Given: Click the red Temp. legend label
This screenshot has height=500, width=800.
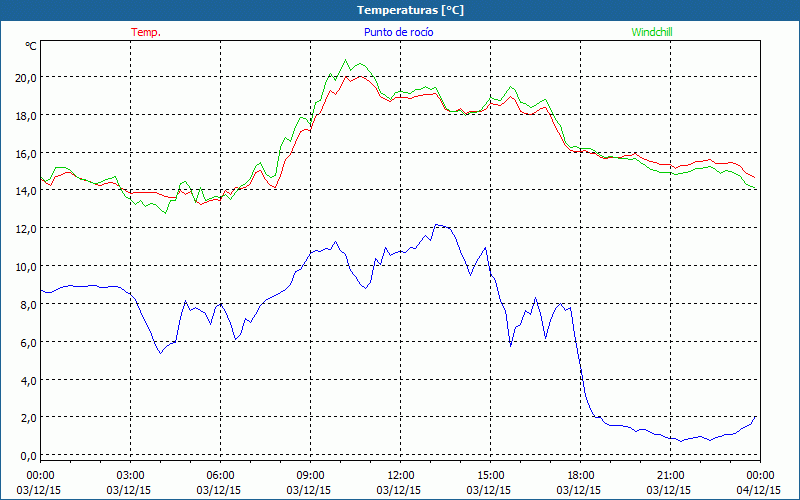Looking at the screenshot, I should 146,32.
